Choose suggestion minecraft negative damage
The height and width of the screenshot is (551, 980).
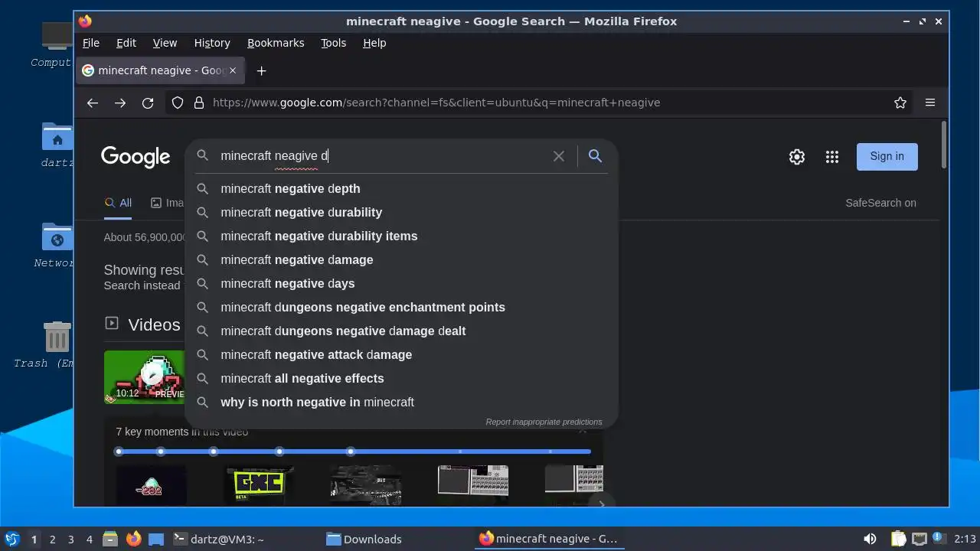[401, 259]
